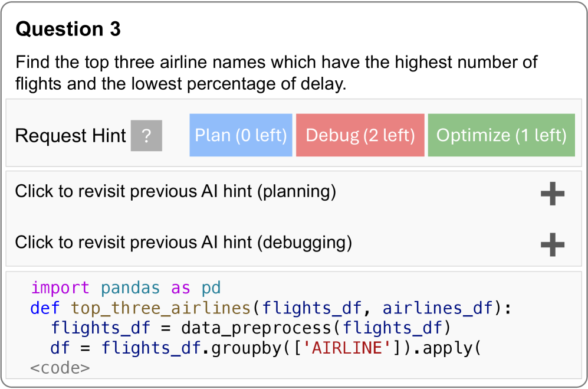Screen dimensions: 588x389
Task: Click the question description about top three airlines
Action: pos(276,72)
